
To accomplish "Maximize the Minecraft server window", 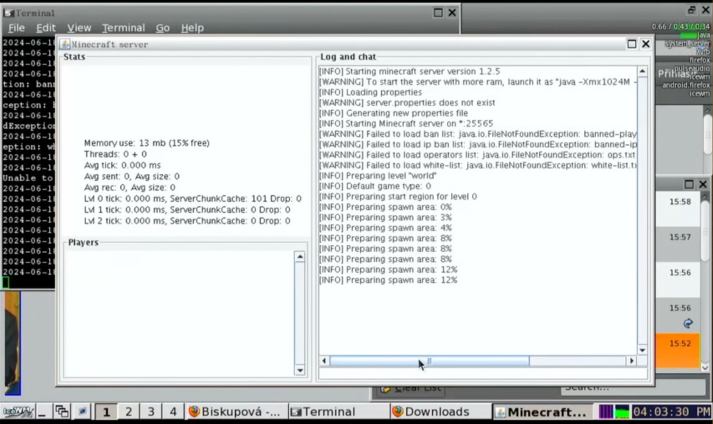I will (632, 44).
